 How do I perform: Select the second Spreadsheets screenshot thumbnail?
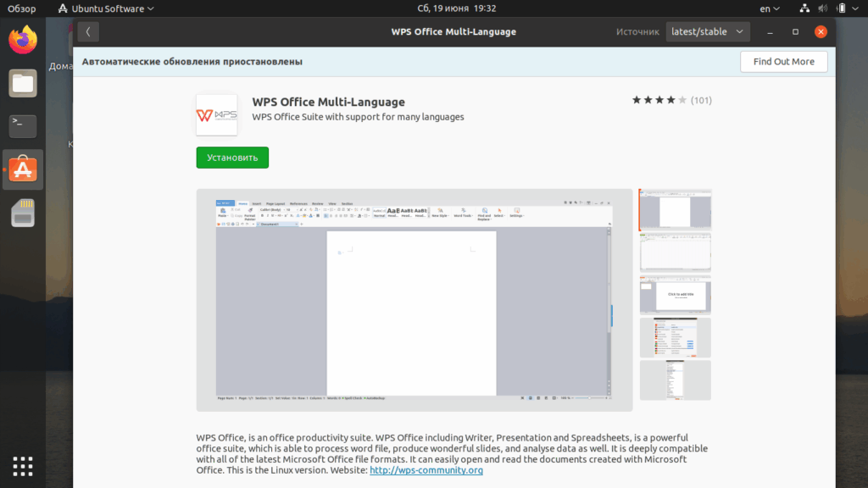pyautogui.click(x=676, y=252)
